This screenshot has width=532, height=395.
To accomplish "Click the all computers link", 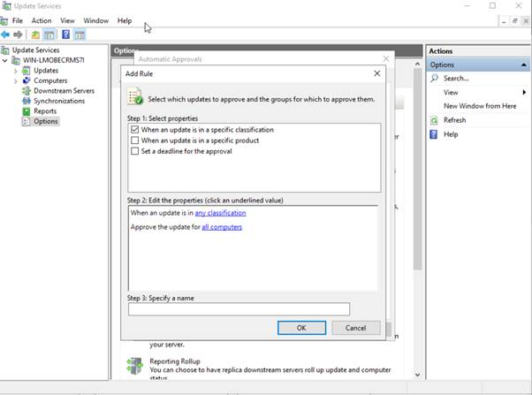I will [x=222, y=227].
